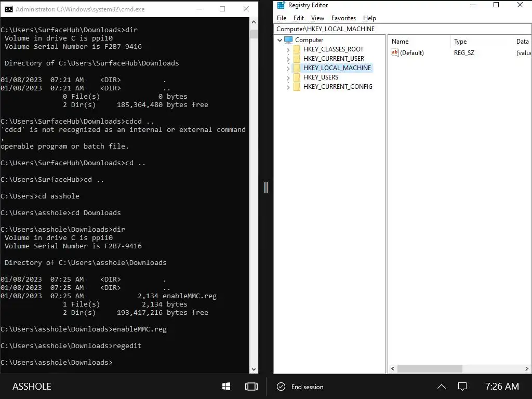Click the registry horizontal scroll left arrow
The height and width of the screenshot is (399, 532).
point(393,368)
